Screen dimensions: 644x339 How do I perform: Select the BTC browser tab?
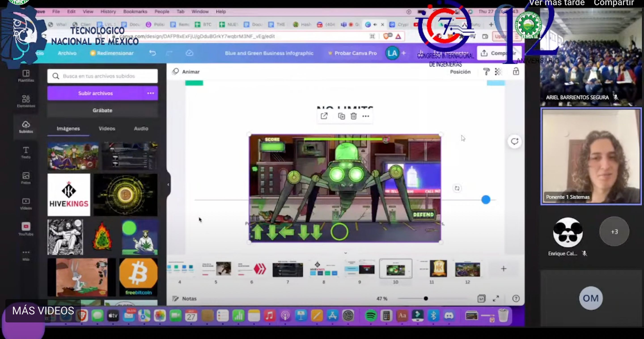[203, 24]
